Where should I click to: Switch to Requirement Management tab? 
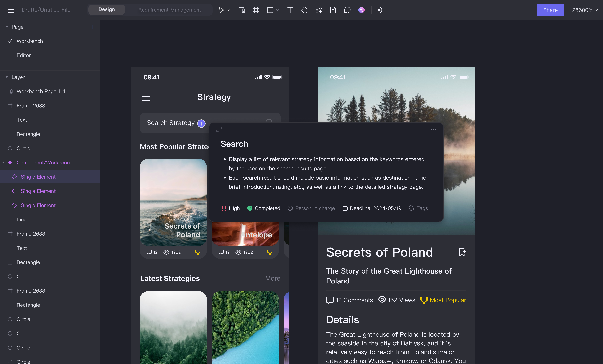[x=169, y=10]
